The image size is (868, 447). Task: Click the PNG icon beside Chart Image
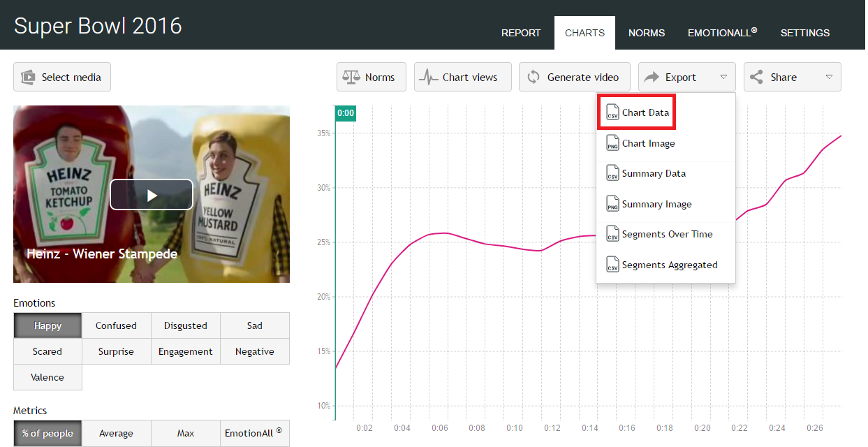coord(612,143)
